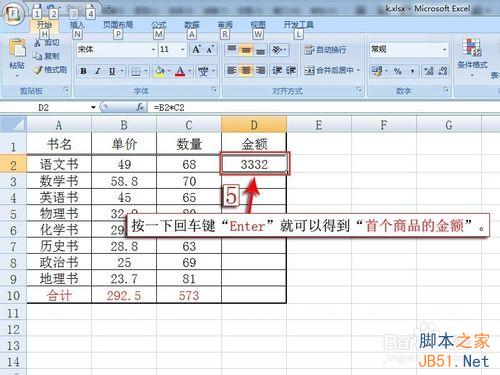The height and width of the screenshot is (375, 500).
Task: Click the phonetic guide icon
Action: 203,71
